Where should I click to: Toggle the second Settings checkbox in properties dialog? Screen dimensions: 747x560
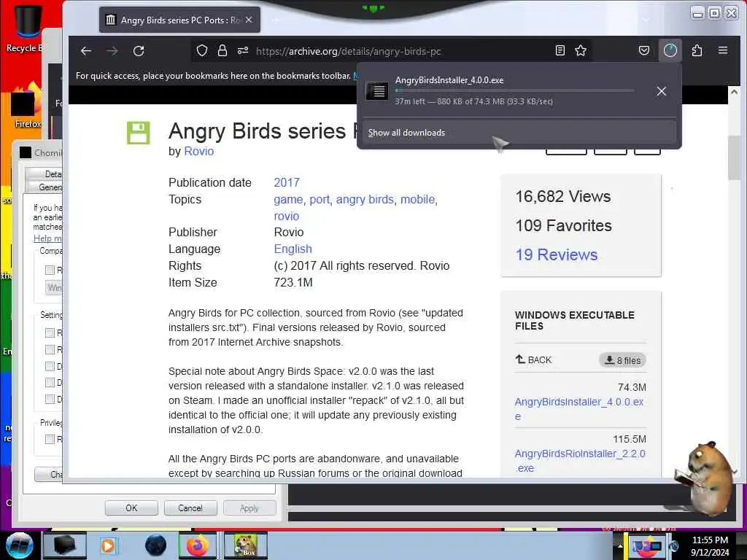[x=50, y=349]
